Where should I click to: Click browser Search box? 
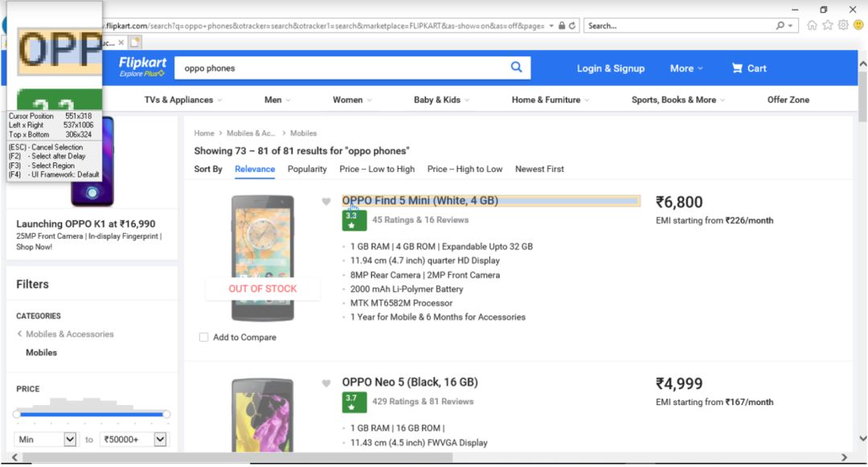pos(680,26)
